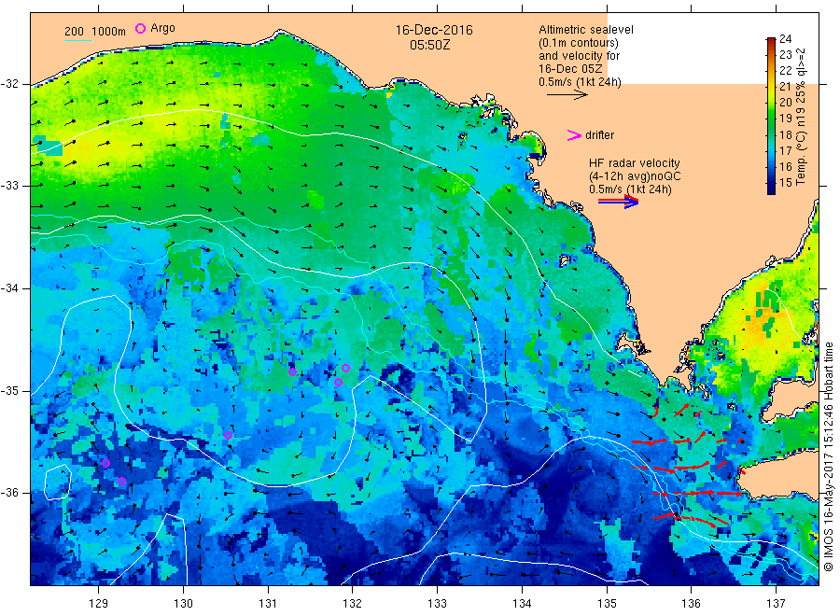Click the cyan 200m contour legend line
Viewport: 840px width, 616px height.
click(78, 40)
